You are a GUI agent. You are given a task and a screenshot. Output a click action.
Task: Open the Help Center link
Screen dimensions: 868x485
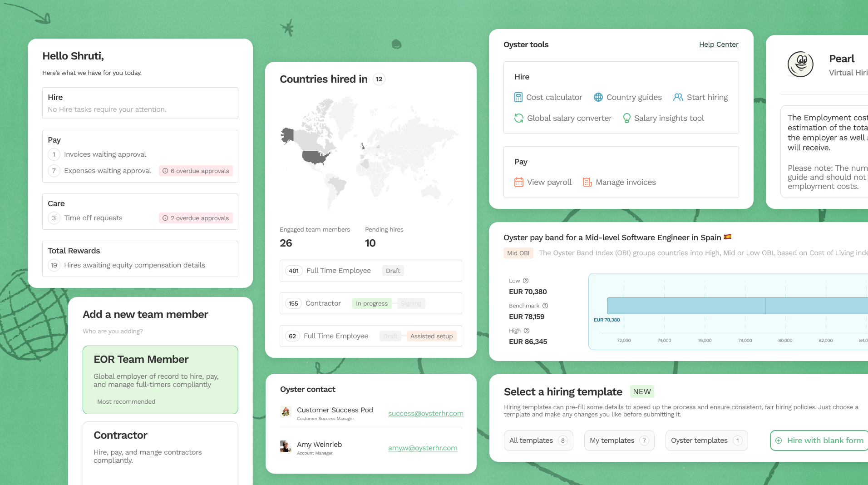(x=719, y=45)
